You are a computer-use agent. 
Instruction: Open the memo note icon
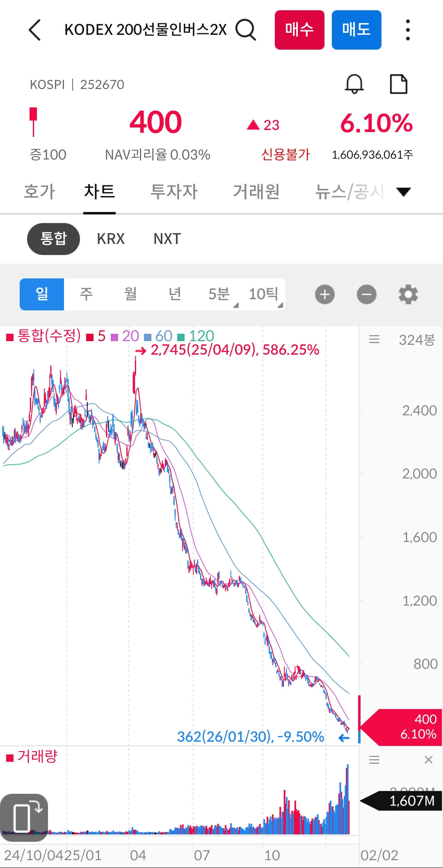398,84
